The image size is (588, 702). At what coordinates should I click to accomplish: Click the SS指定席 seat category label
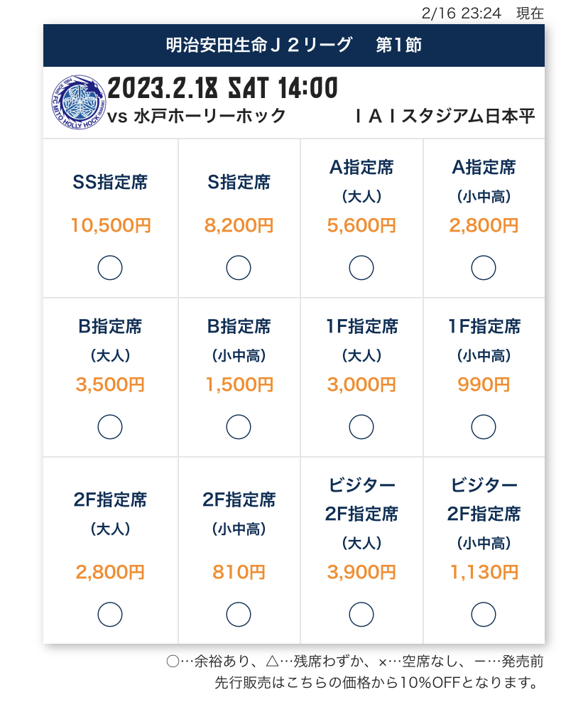[110, 182]
